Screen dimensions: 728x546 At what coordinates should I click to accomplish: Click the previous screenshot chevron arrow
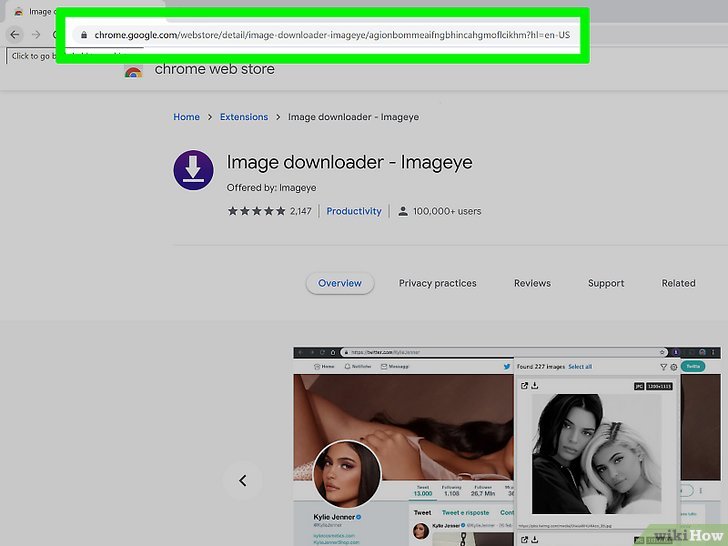point(242,481)
